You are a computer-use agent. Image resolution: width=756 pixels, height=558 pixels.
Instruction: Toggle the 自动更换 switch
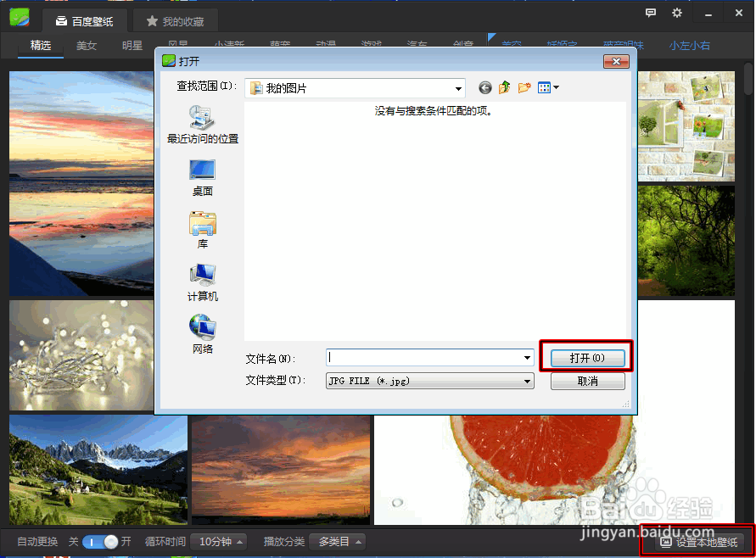[100, 542]
